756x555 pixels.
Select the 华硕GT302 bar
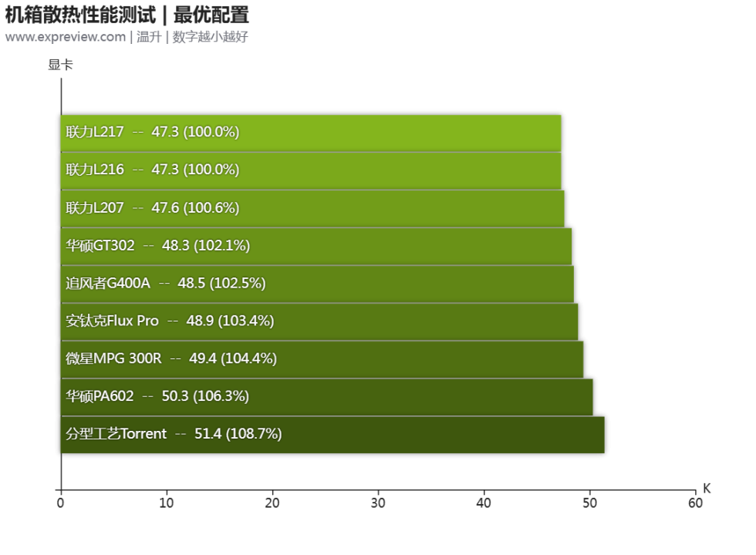(316, 246)
